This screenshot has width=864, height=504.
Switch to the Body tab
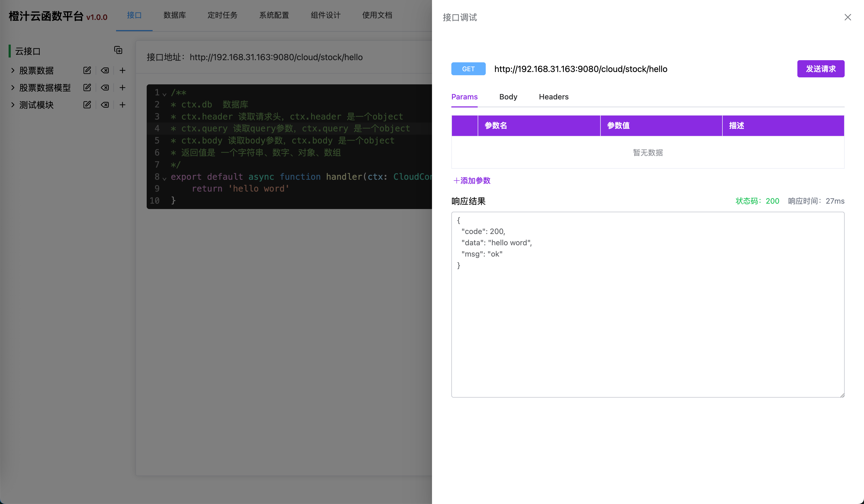point(508,97)
